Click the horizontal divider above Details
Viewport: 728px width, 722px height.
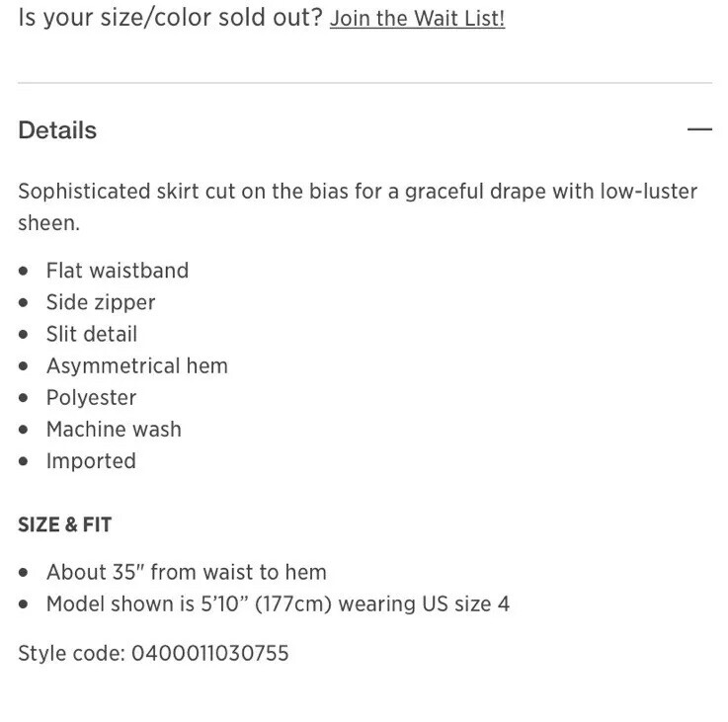pos(364,83)
